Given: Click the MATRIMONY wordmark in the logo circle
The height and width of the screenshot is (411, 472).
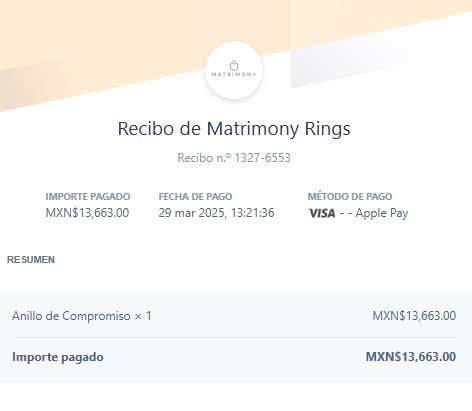Looking at the screenshot, I should (x=234, y=74).
